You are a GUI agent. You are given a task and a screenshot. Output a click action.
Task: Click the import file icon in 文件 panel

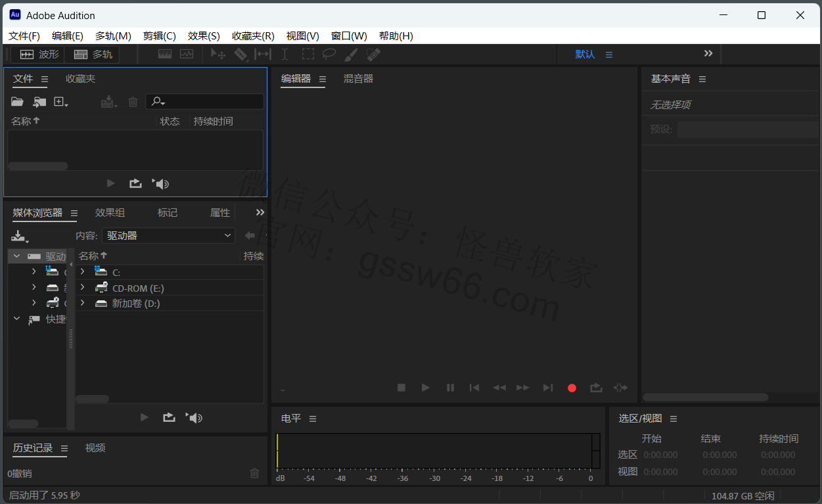[40, 102]
